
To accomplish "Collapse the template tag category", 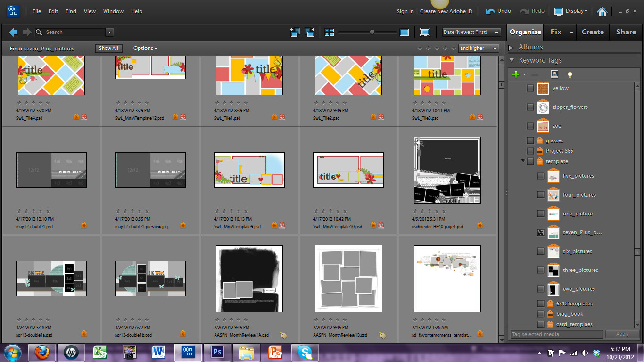I will [x=523, y=161].
